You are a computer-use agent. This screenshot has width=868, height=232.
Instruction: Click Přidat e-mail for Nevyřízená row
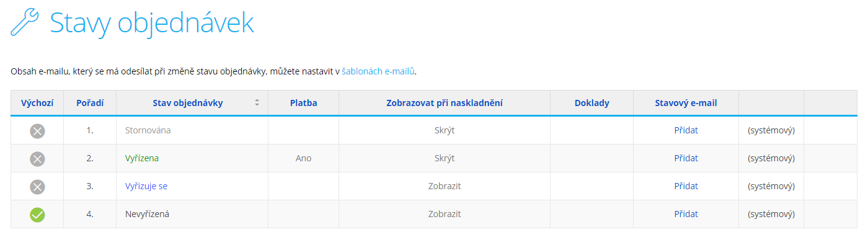(x=686, y=214)
